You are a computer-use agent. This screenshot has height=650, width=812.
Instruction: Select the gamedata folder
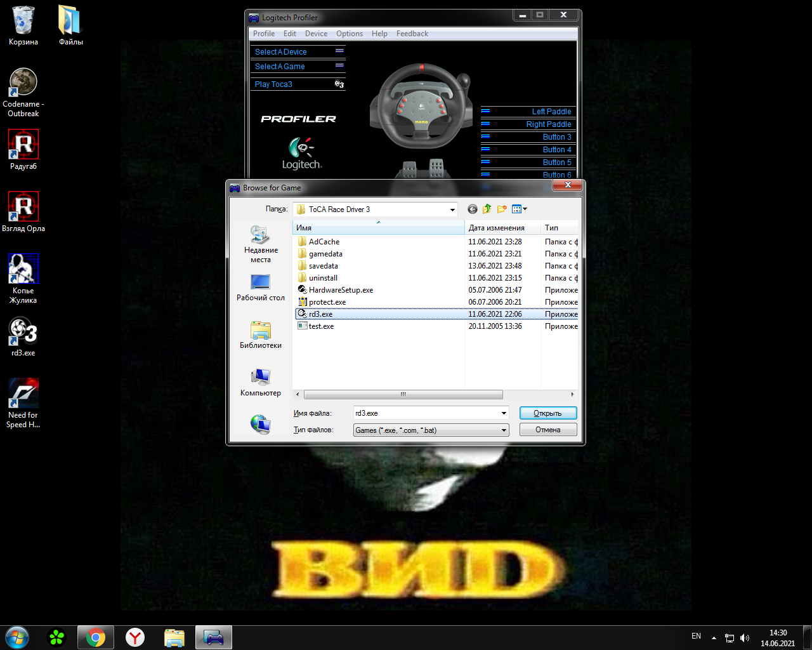tap(320, 254)
